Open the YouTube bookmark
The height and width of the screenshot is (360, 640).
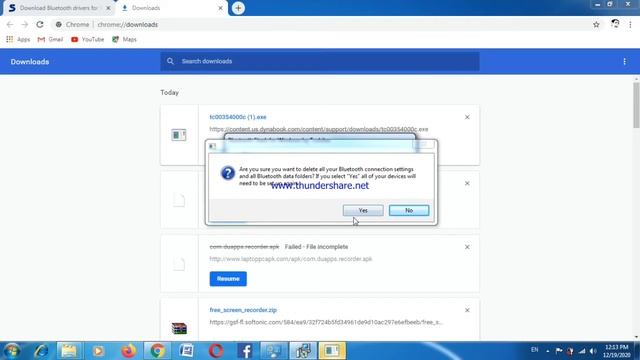(x=87, y=40)
